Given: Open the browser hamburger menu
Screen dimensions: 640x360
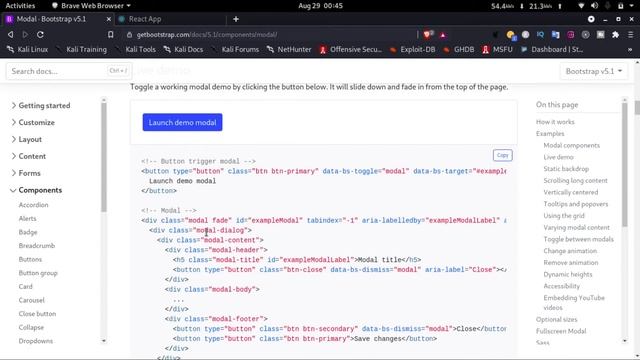Looking at the screenshot, I should 631,35.
